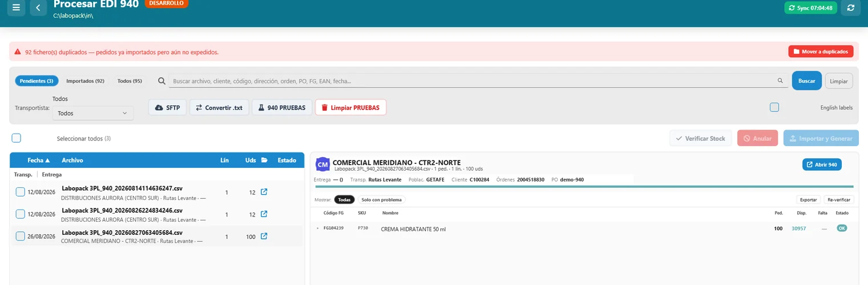Switch to Importados (92) tab
This screenshot has height=285, width=868.
[x=85, y=81]
